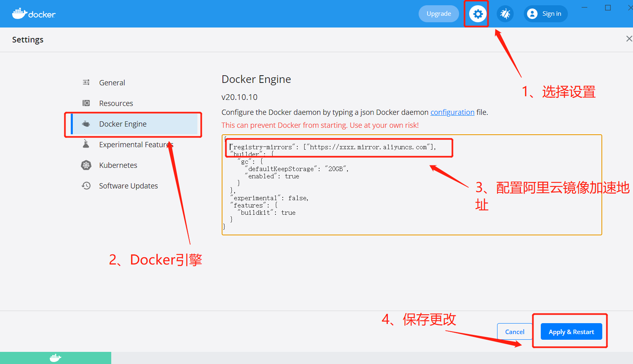Click the Sign in account avatar icon
This screenshot has width=633, height=364.
(x=532, y=14)
